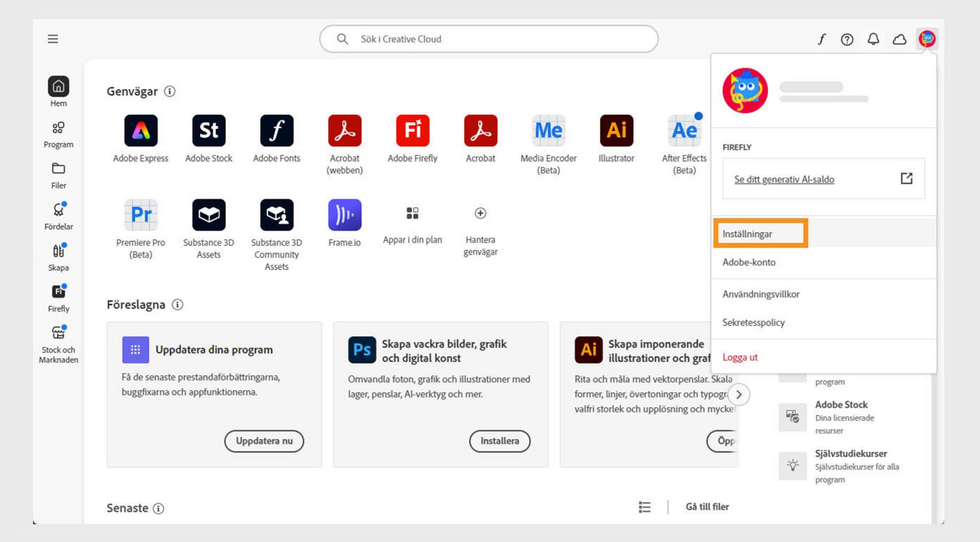This screenshot has width=980, height=542.
Task: Show next suggested cards with arrow
Action: [739, 394]
